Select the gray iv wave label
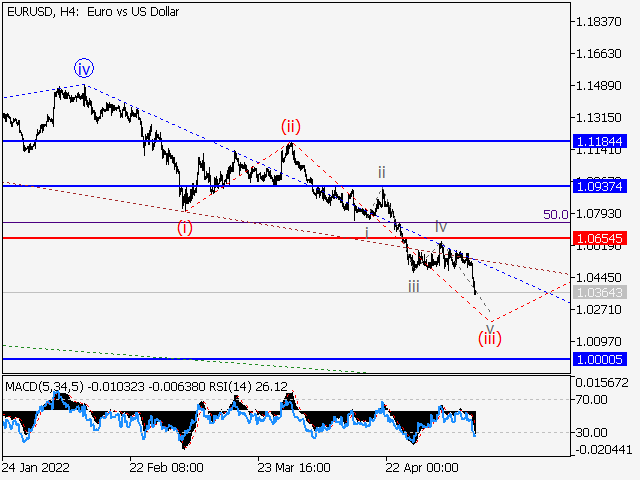The image size is (640, 480). coord(441,226)
